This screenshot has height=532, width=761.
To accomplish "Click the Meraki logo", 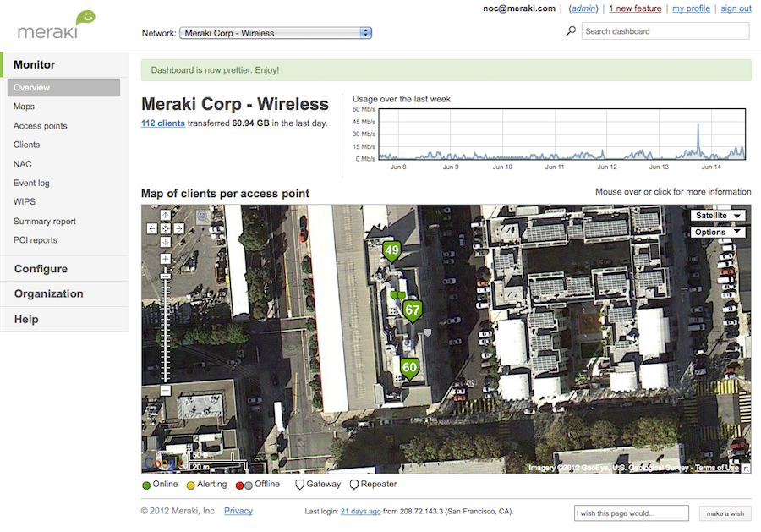I will (57, 25).
